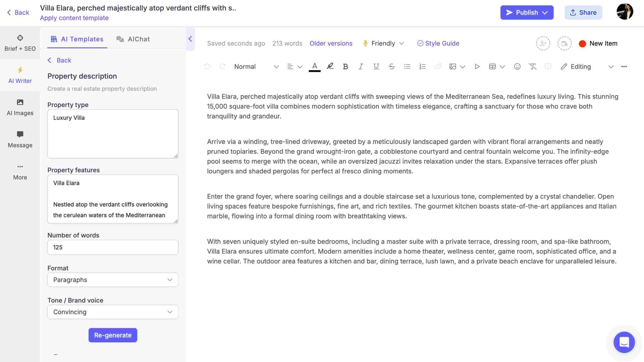Click the Property features input field
This screenshot has width=644, height=362.
113,199
